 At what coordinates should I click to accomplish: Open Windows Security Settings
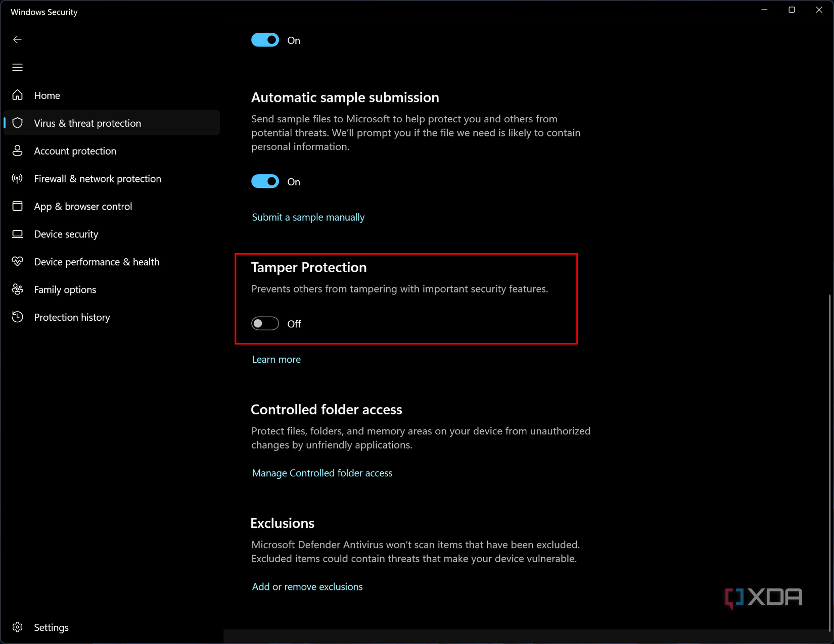coord(51,627)
